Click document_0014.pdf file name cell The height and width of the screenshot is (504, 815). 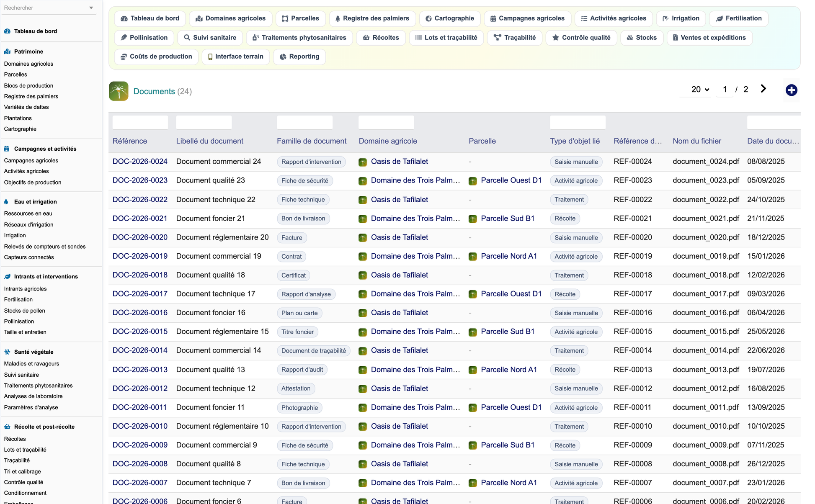pos(706,350)
